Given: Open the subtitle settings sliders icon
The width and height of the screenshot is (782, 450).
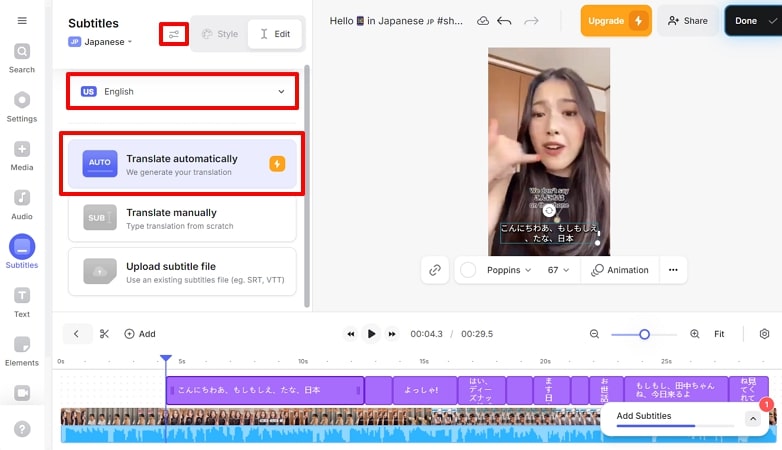Looking at the screenshot, I should (x=174, y=34).
